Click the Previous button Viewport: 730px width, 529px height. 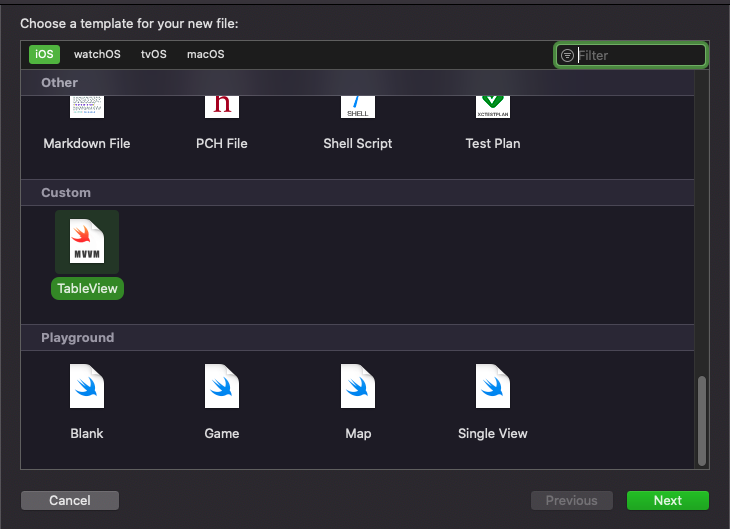(572, 501)
